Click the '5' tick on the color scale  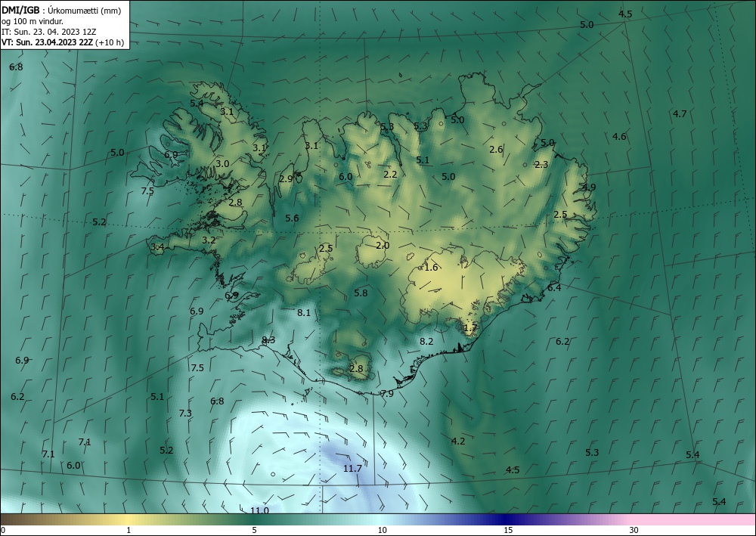coord(255,530)
